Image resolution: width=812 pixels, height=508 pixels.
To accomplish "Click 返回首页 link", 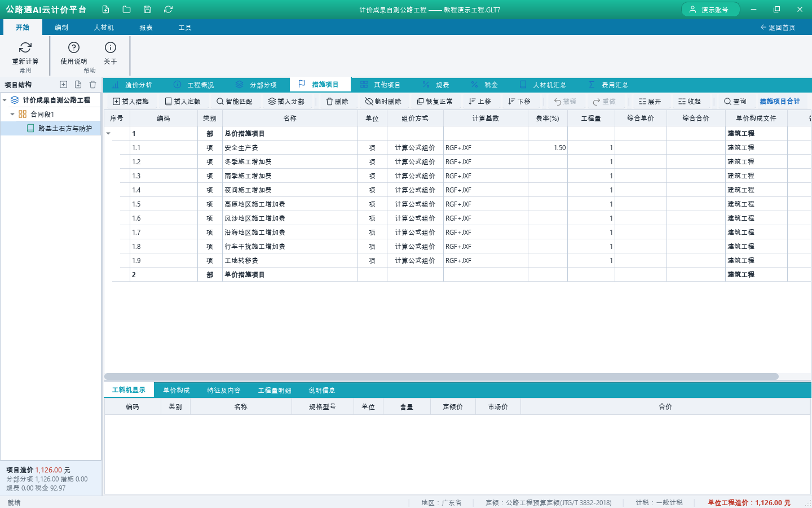I will [x=778, y=28].
